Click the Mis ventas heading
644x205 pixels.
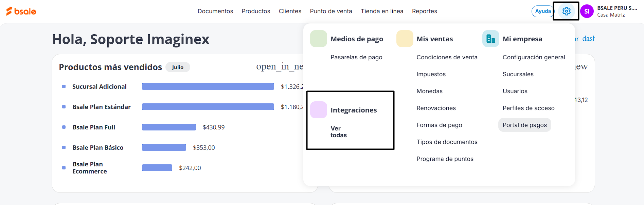pyautogui.click(x=435, y=39)
